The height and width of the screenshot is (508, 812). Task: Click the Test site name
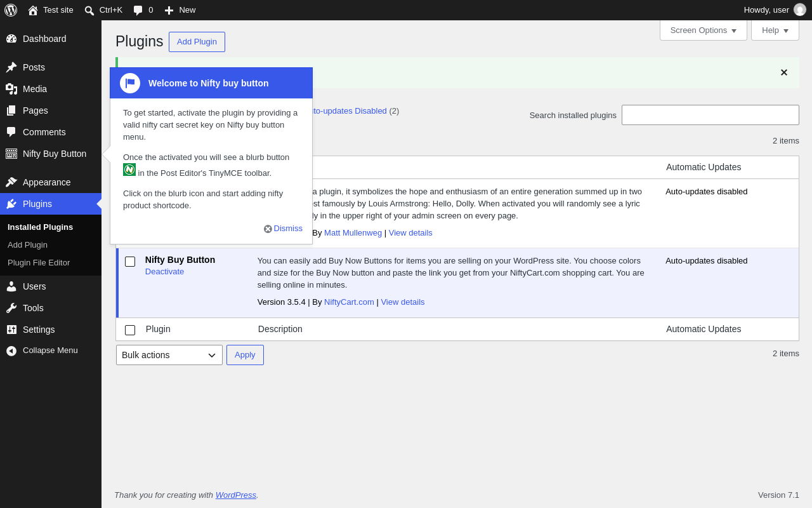click(x=58, y=10)
